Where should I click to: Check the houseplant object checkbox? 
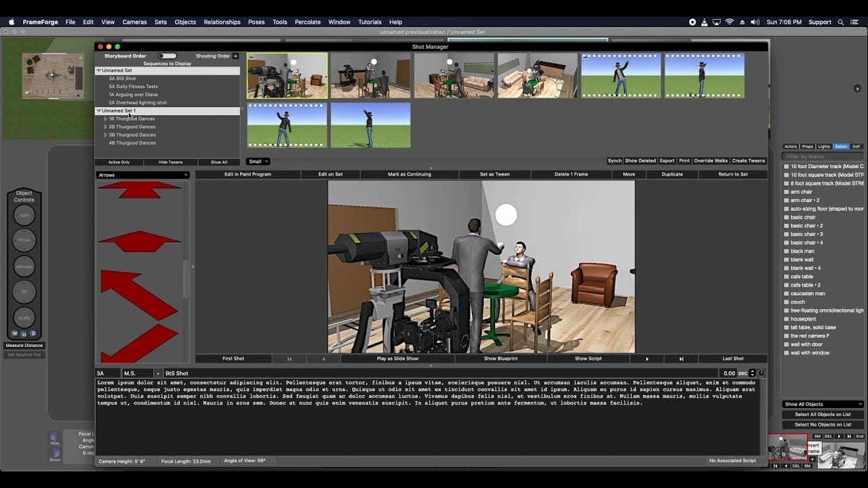click(x=787, y=319)
